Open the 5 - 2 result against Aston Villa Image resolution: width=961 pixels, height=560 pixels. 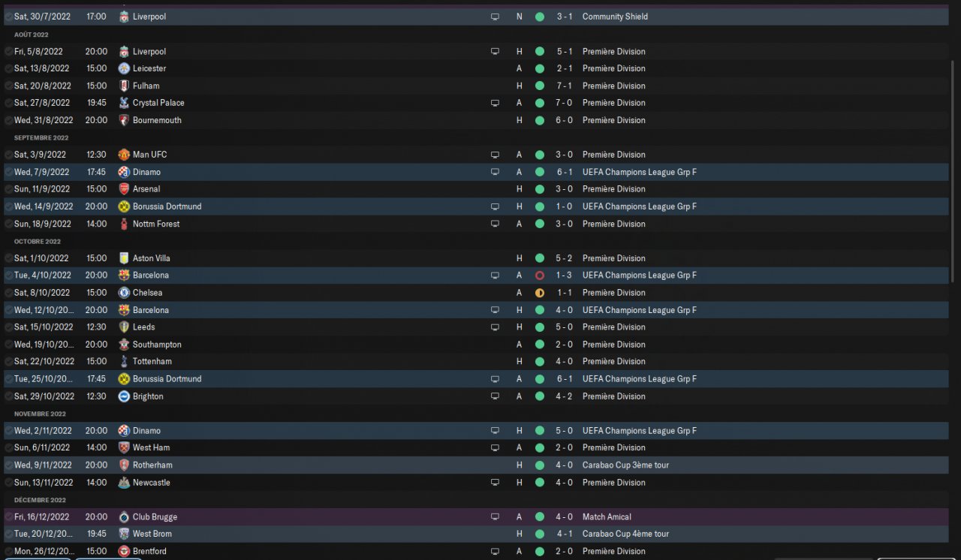[x=565, y=258]
